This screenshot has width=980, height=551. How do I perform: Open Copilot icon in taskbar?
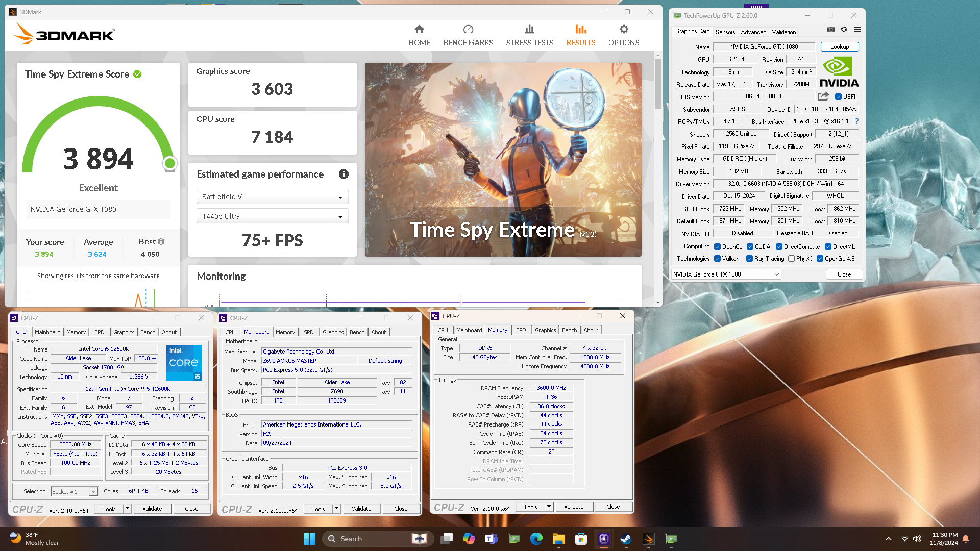(x=469, y=539)
